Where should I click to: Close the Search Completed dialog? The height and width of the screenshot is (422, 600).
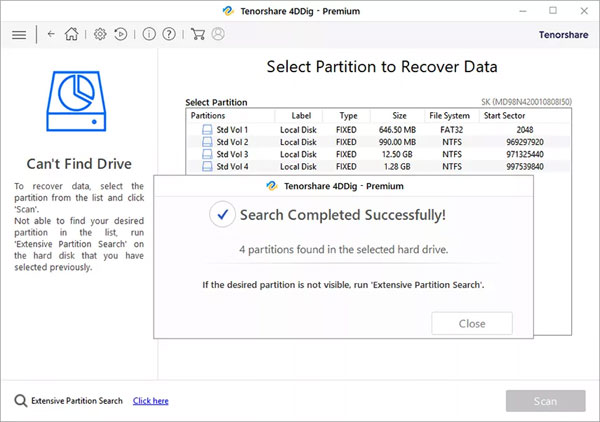coord(472,324)
